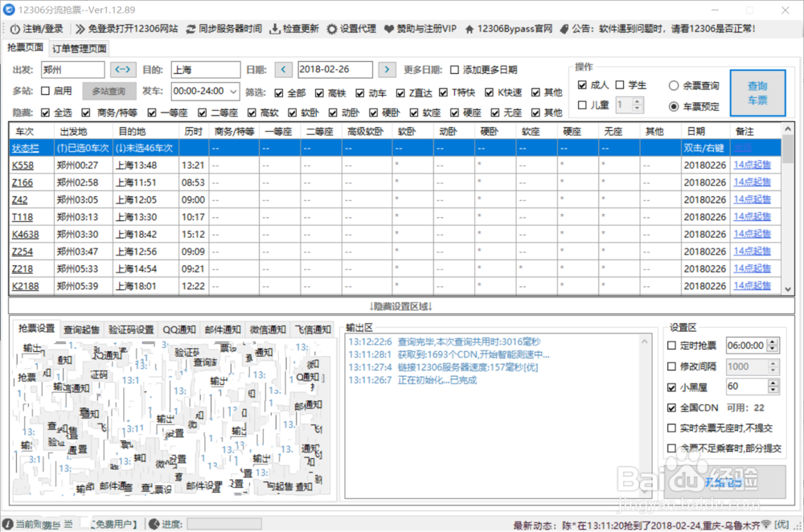This screenshot has height=532, width=804.
Task: Enable 定时抢票 checkbox
Action: tap(671, 346)
